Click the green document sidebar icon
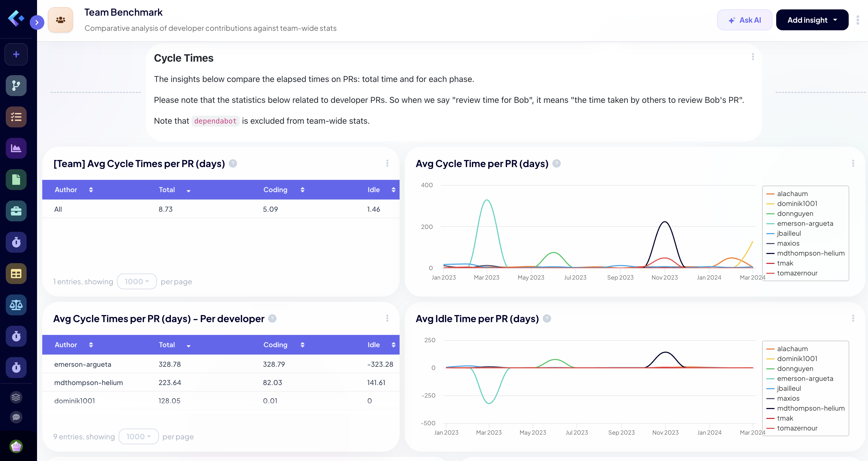The height and width of the screenshot is (461, 868). (x=16, y=180)
